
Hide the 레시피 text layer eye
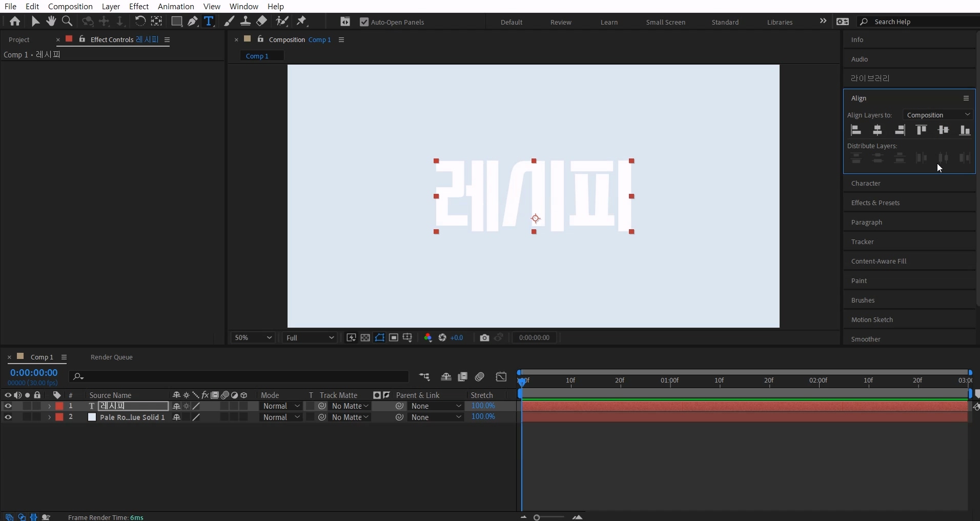(x=8, y=406)
